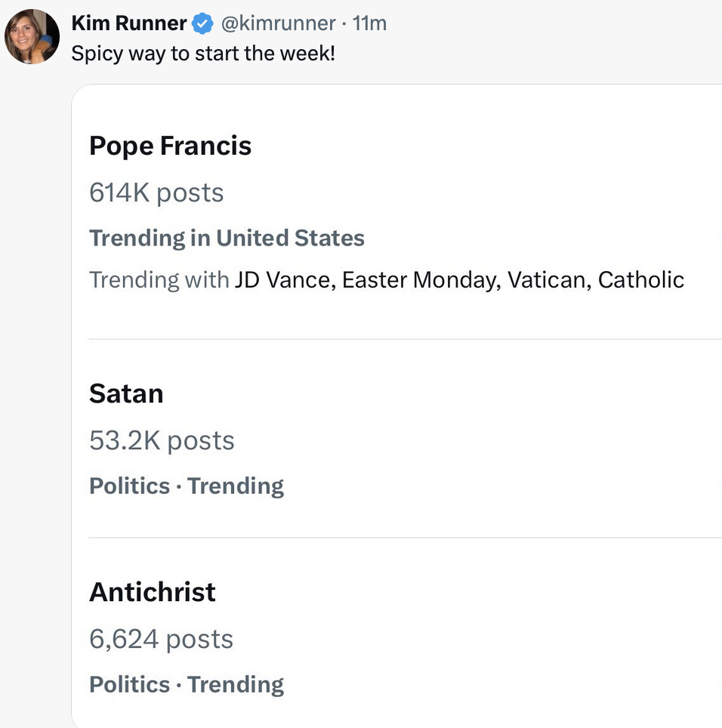
Task: Open the JD Vance related trend
Action: (x=282, y=280)
